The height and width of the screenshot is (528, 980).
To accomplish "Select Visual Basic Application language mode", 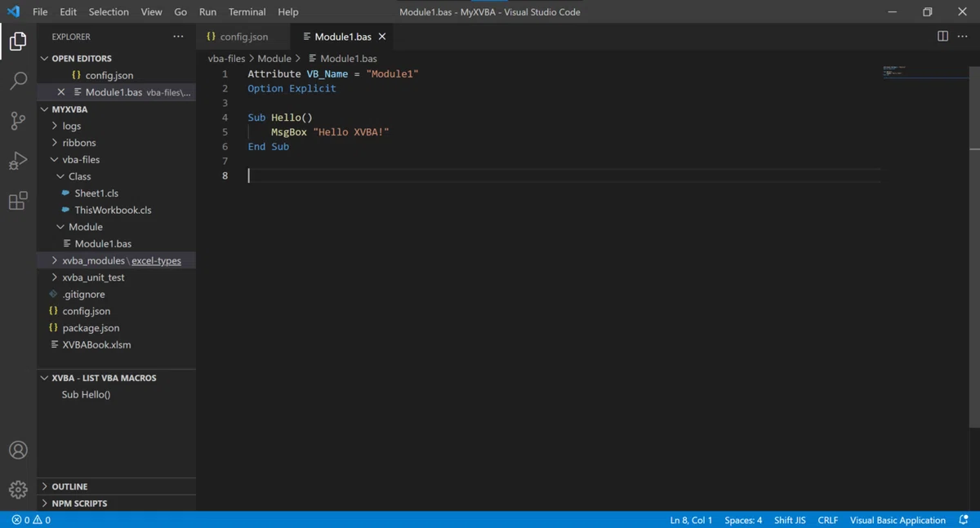I will pyautogui.click(x=898, y=520).
